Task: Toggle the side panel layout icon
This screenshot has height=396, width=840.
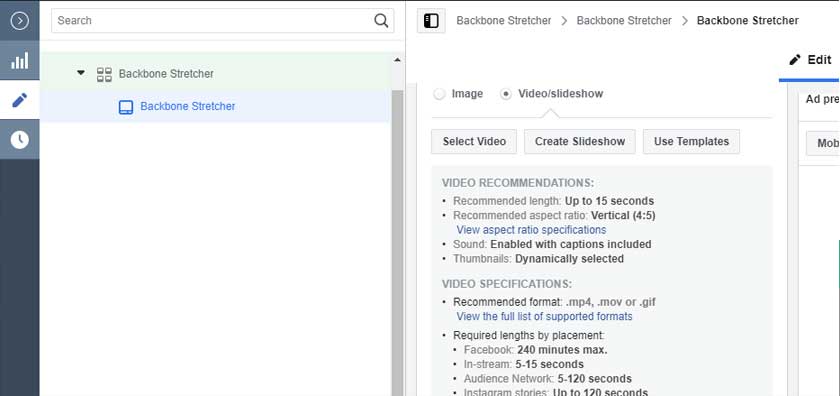Action: tap(431, 21)
